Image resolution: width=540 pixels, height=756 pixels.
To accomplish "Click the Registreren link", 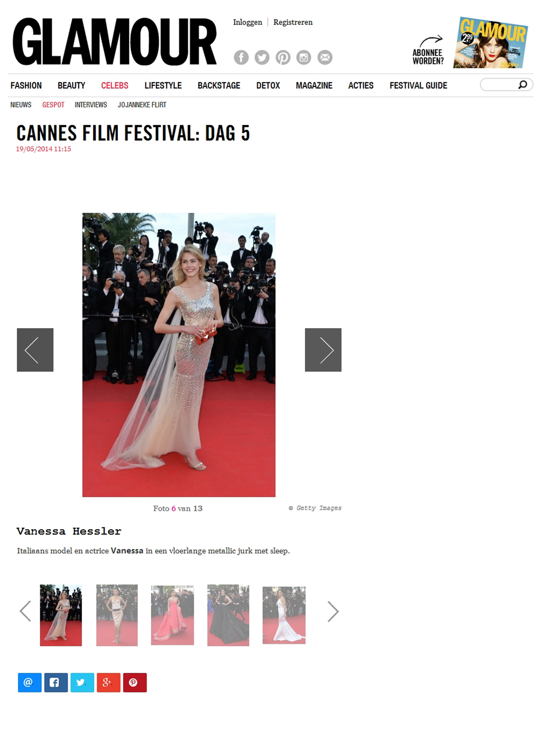I will click(x=293, y=22).
